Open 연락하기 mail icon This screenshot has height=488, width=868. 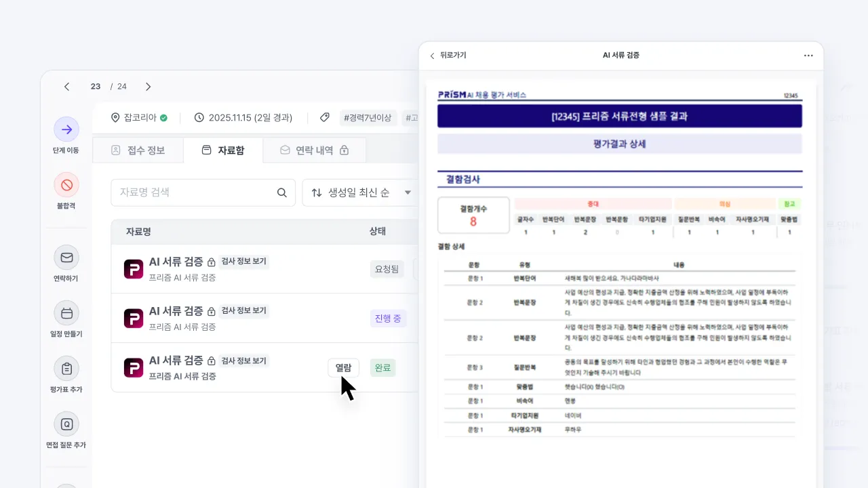(x=66, y=258)
